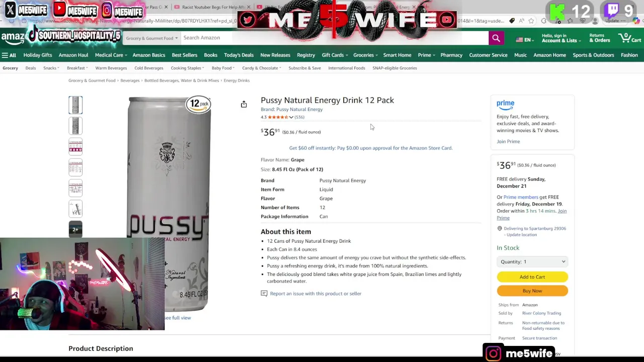Open the Cold Beverages subcategory tab
This screenshot has width=644, height=362.
click(148, 68)
